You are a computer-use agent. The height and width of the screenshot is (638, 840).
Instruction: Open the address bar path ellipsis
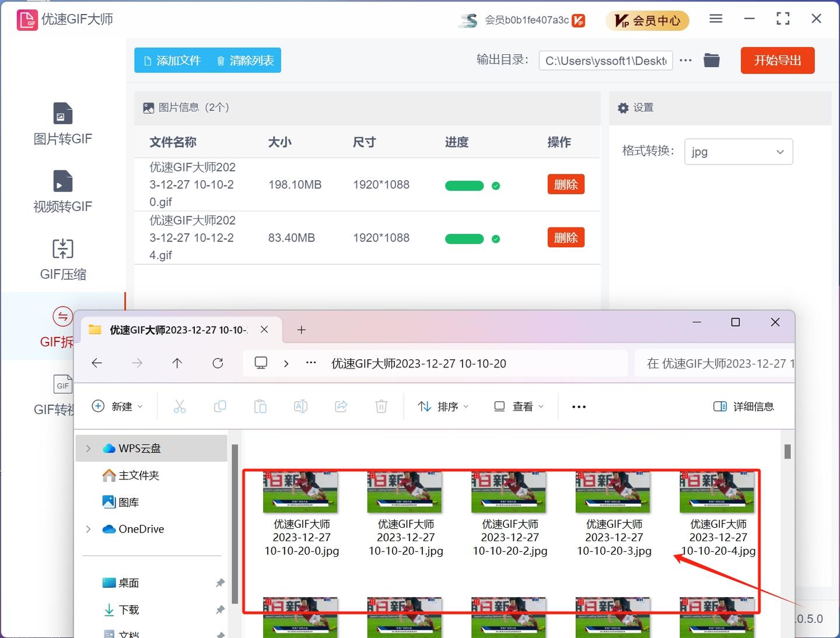(311, 363)
